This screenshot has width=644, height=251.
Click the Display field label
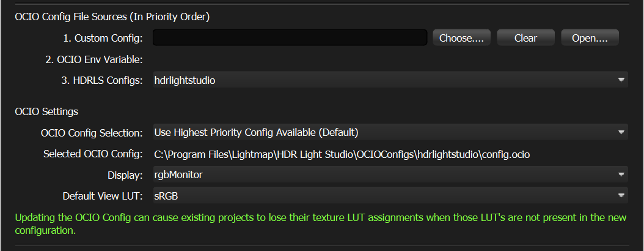point(126,175)
